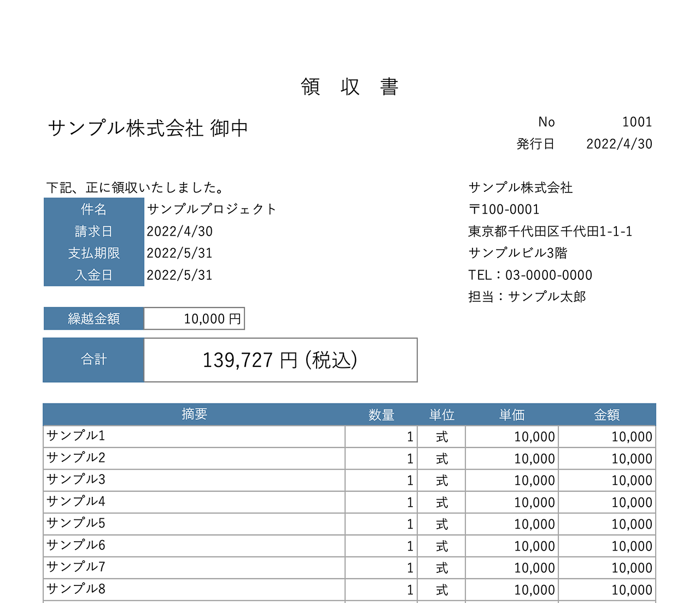Click the 数量 column header

pos(381,414)
